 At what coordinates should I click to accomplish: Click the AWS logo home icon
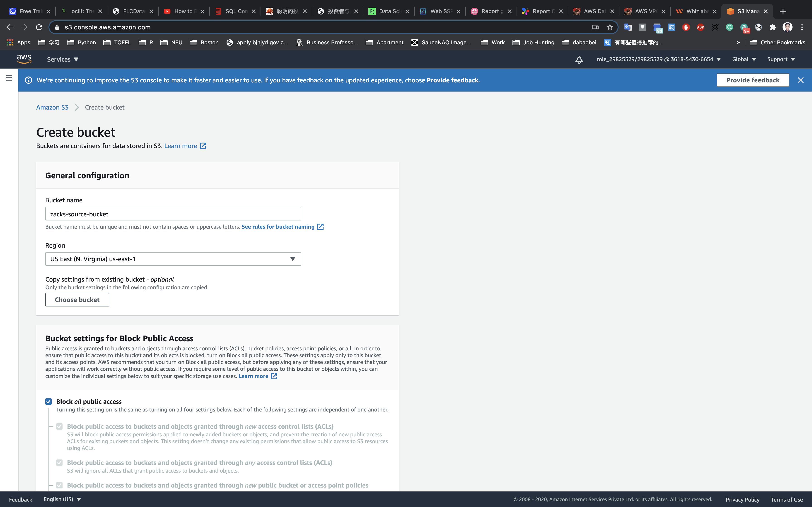(24, 59)
